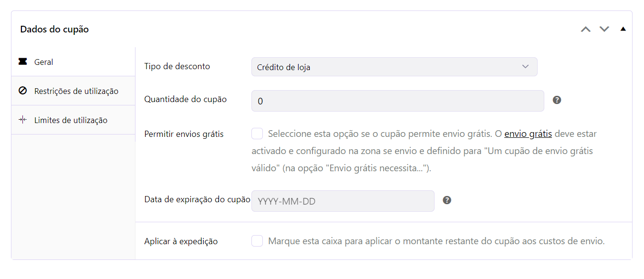Click the Aplicar à expedição description text

(x=436, y=241)
